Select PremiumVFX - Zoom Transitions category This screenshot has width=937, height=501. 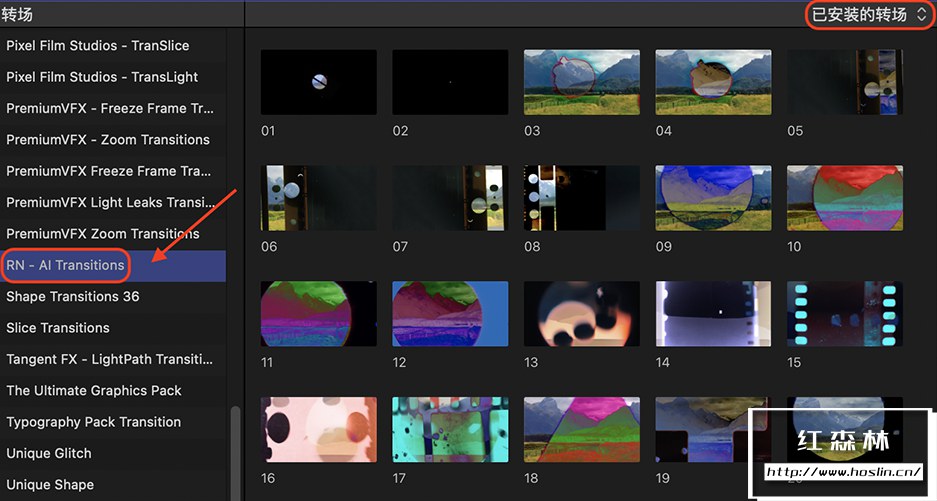(113, 140)
